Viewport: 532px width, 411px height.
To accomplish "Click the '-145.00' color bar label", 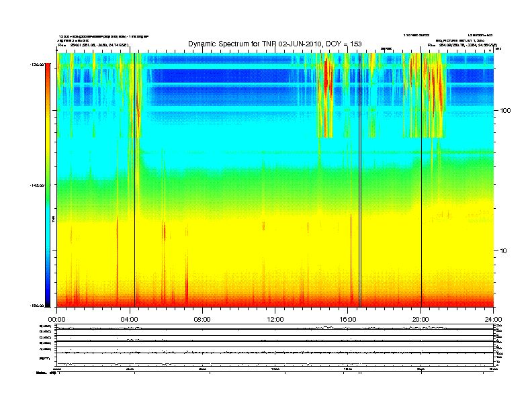I will point(38,185).
